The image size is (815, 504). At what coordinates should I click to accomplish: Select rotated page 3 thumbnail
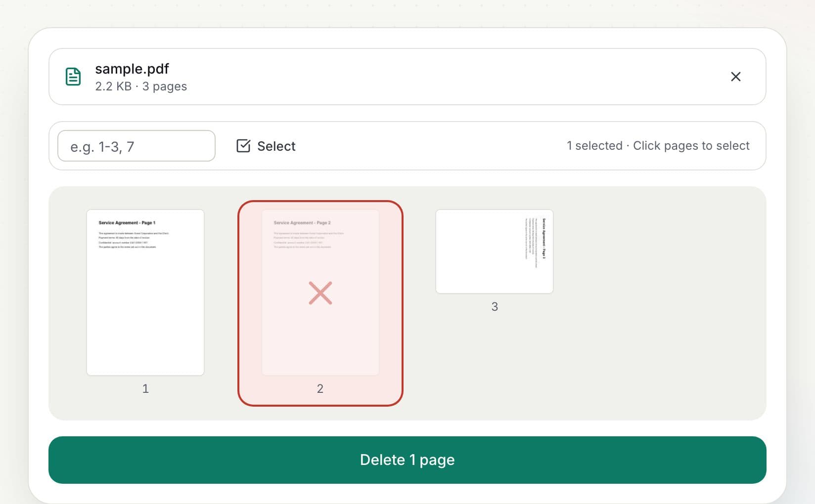(495, 252)
